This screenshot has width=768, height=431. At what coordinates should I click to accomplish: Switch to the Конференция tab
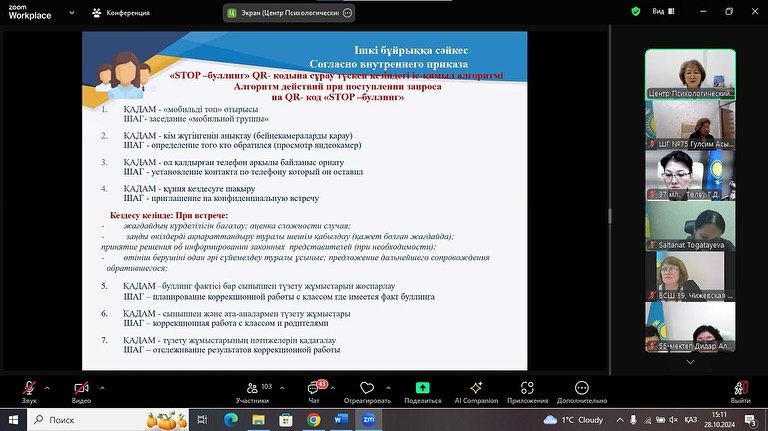120,13
